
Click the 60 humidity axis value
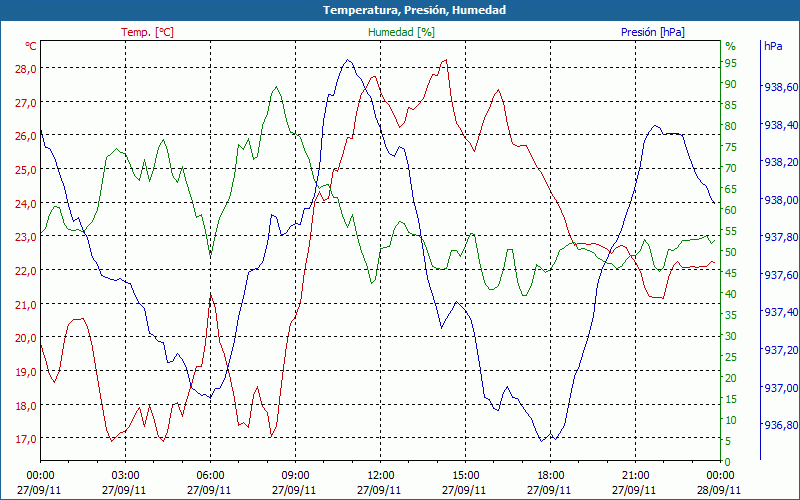[731, 210]
